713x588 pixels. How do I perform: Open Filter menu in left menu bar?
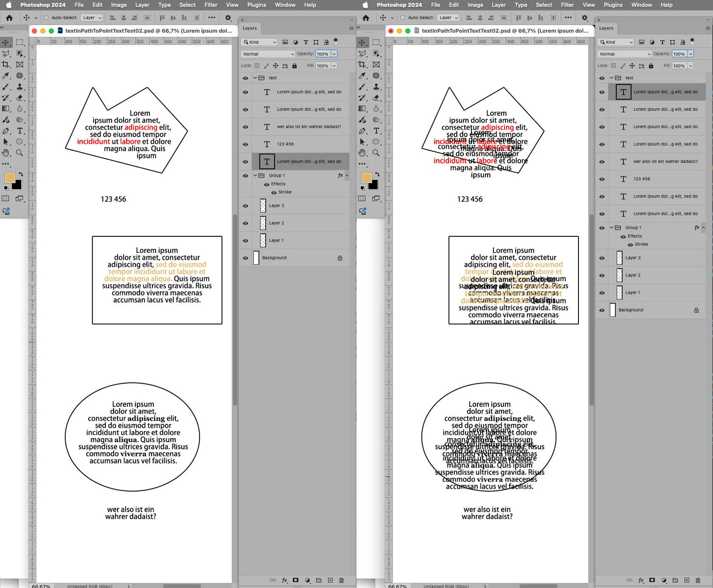tap(211, 5)
